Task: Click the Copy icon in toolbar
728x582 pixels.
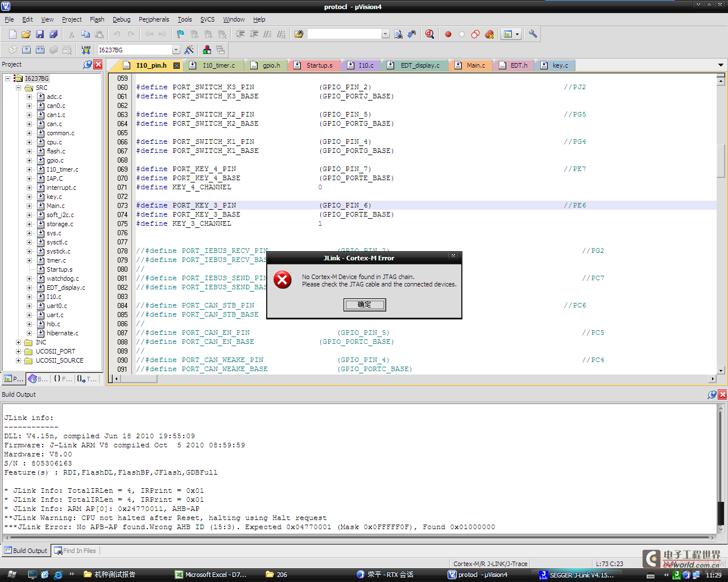Action: [x=85, y=34]
